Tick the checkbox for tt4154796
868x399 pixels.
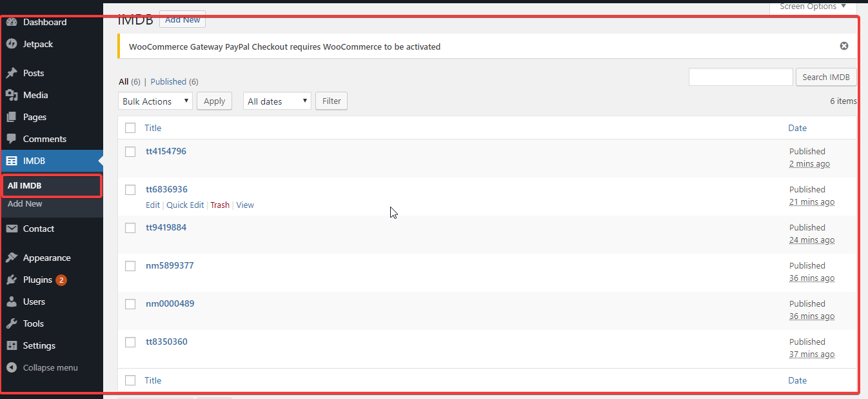(x=130, y=152)
